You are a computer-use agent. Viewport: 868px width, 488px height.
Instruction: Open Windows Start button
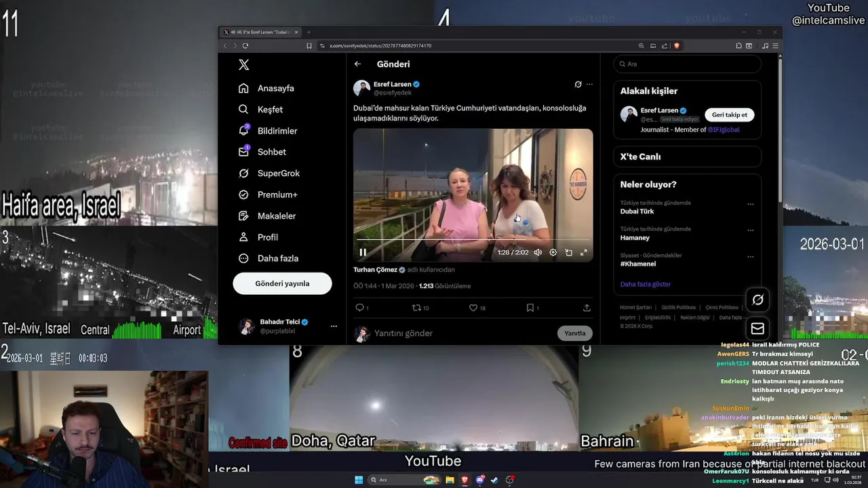pos(359,480)
